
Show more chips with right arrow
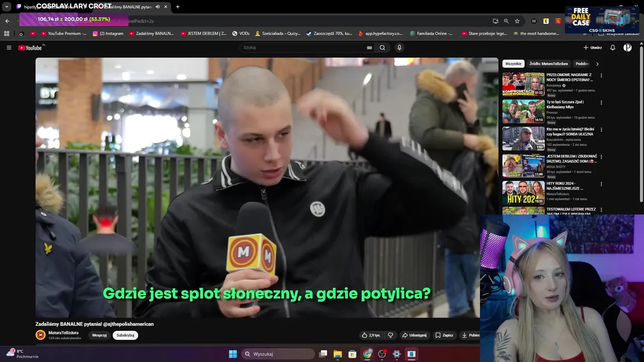pyautogui.click(x=597, y=64)
